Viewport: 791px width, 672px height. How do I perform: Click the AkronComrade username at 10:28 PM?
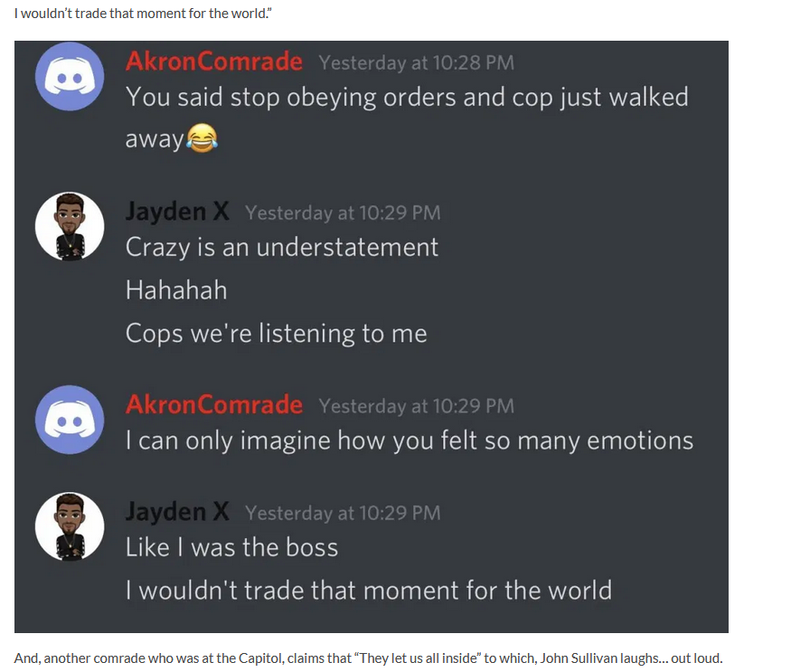pos(214,62)
